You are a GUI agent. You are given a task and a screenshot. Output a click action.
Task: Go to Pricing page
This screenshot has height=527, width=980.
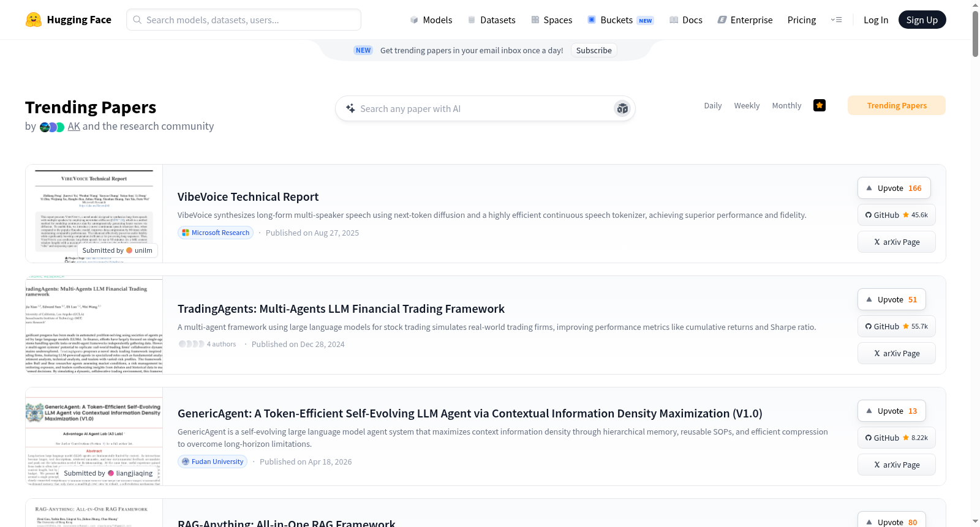coord(802,20)
